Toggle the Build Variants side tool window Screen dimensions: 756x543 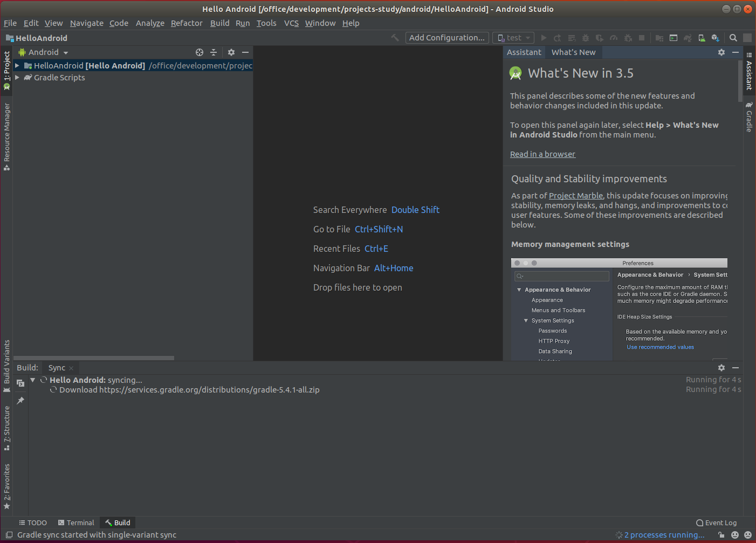[x=6, y=367]
